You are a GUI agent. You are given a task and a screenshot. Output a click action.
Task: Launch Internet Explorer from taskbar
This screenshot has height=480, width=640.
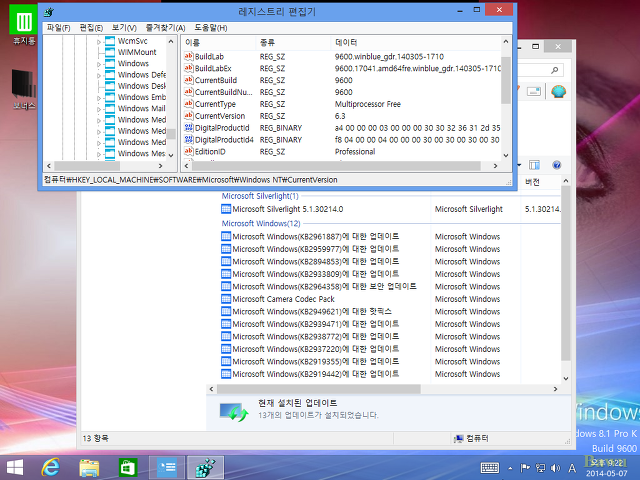(51, 467)
